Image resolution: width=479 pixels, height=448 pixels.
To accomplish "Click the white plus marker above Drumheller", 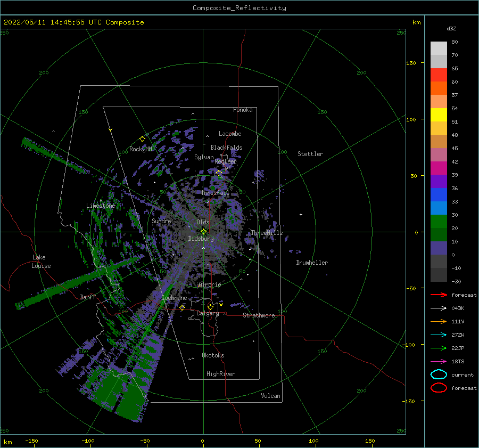I will [x=301, y=214].
